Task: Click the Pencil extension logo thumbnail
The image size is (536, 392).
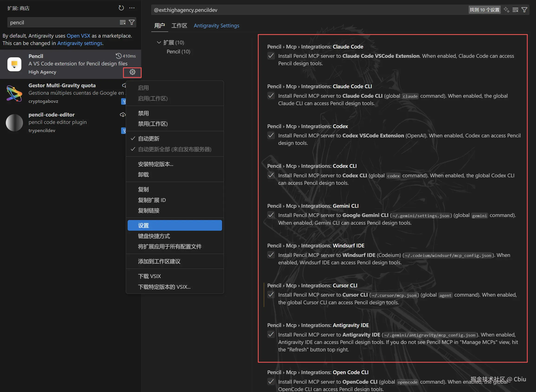Action: click(14, 64)
